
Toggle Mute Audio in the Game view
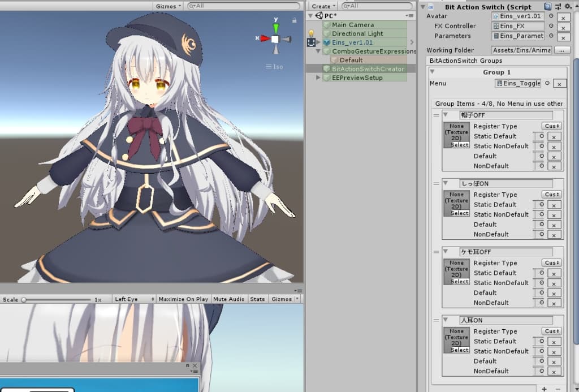coord(229,299)
